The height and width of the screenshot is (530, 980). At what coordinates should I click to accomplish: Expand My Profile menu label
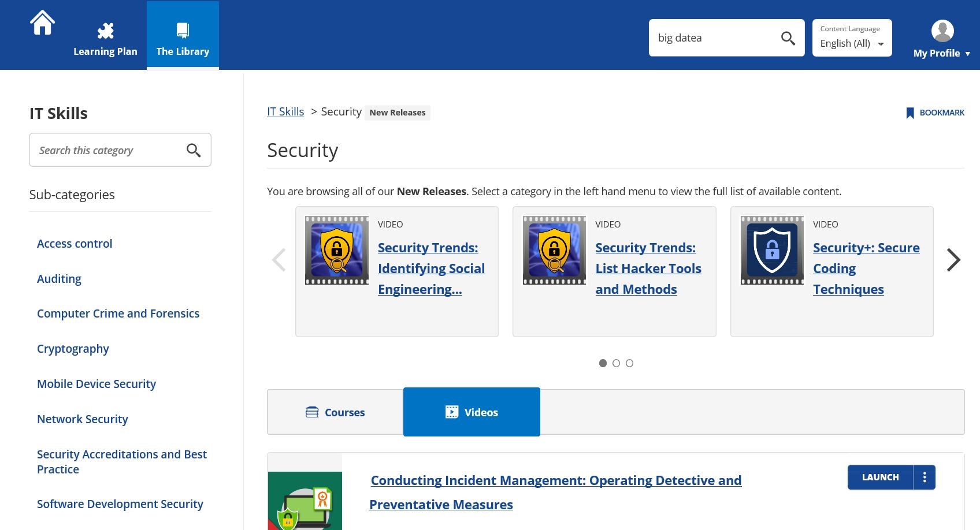coord(941,53)
